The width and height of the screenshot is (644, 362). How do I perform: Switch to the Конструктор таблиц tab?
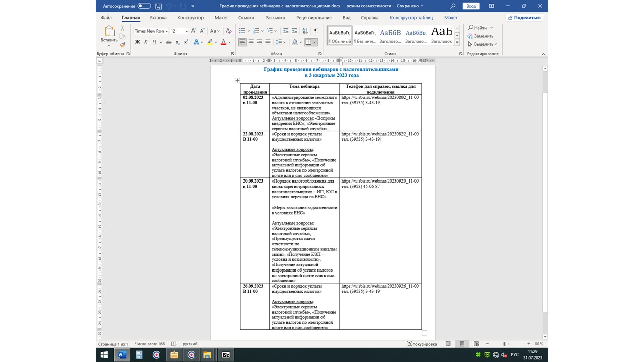coord(411,18)
